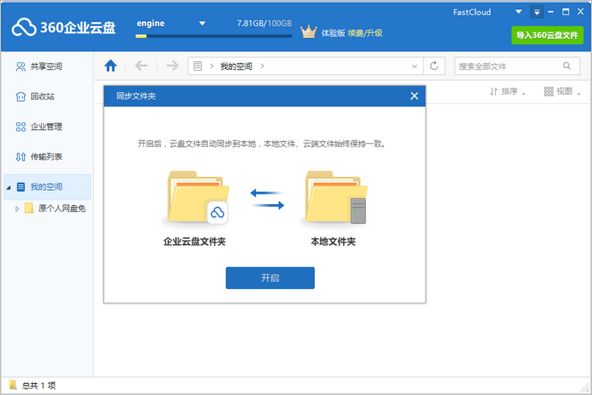This screenshot has width=592, height=395.
Task: Click the status bar folder icon
Action: 13,385
